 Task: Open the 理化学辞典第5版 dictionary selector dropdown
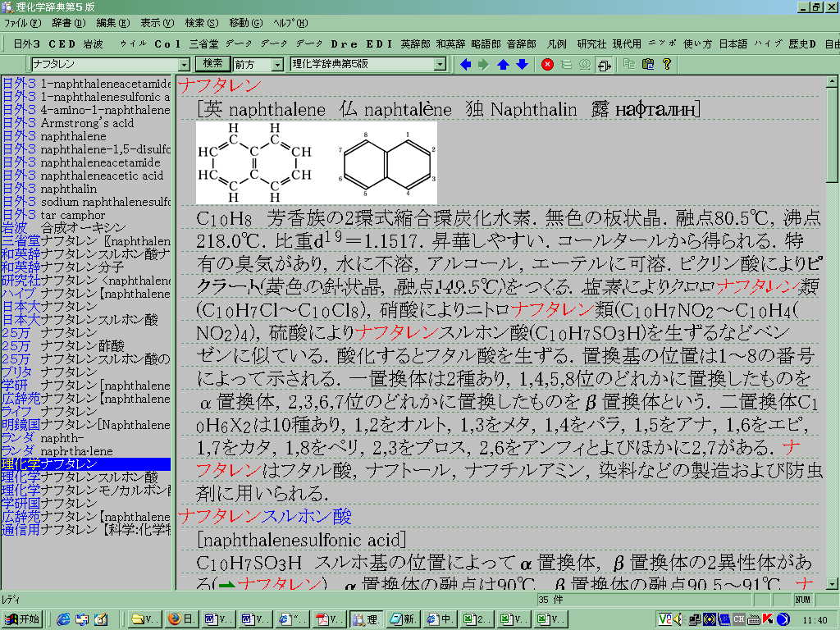440,65
